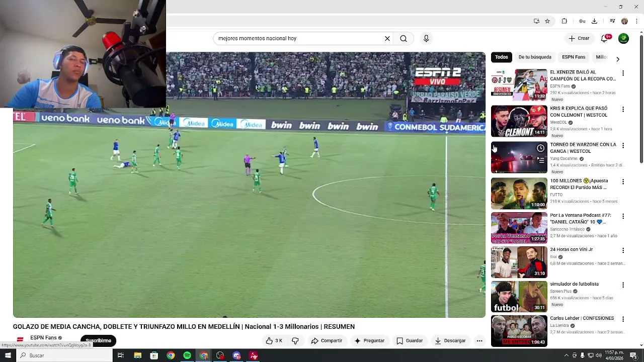Open Task View on the taskbar

(121, 355)
